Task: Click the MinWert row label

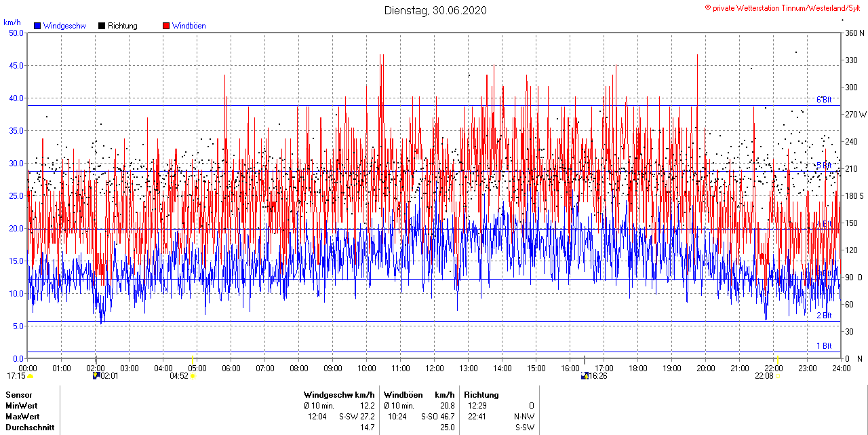Action: click(22, 406)
